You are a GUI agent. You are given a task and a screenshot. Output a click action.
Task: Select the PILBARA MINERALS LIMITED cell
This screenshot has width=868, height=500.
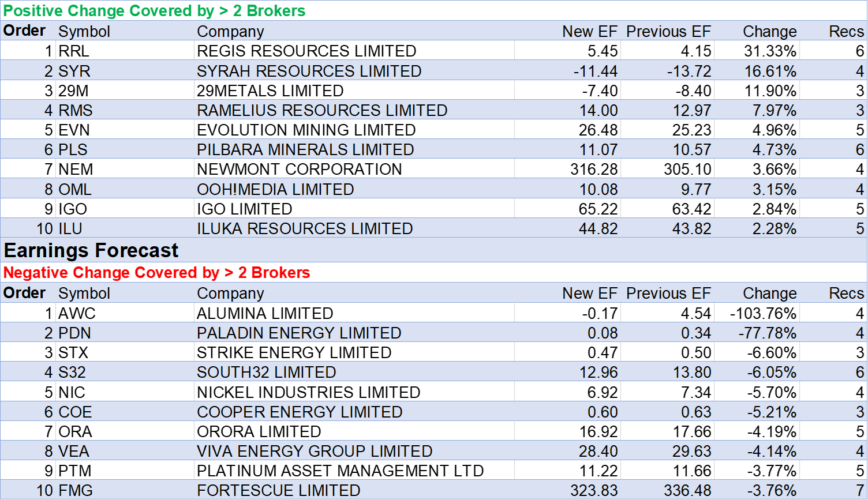tap(305, 149)
